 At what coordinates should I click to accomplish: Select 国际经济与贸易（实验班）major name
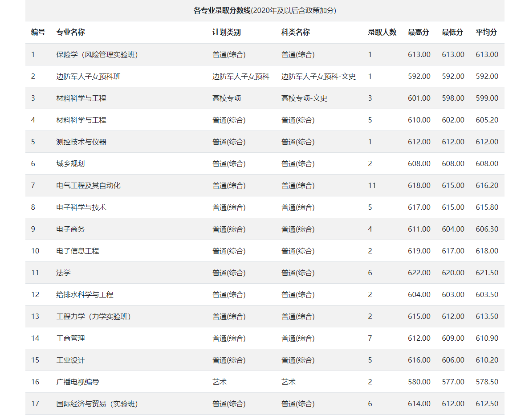pyautogui.click(x=97, y=404)
